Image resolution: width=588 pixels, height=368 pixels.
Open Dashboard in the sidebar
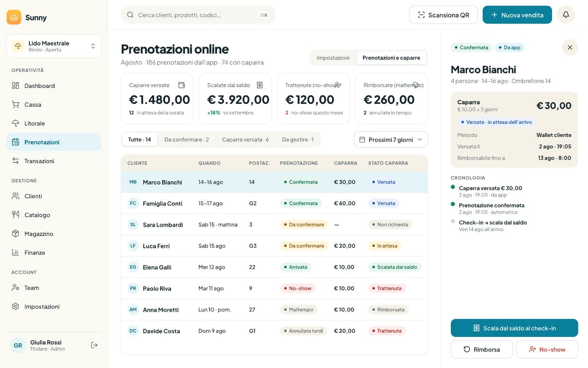[54, 85]
